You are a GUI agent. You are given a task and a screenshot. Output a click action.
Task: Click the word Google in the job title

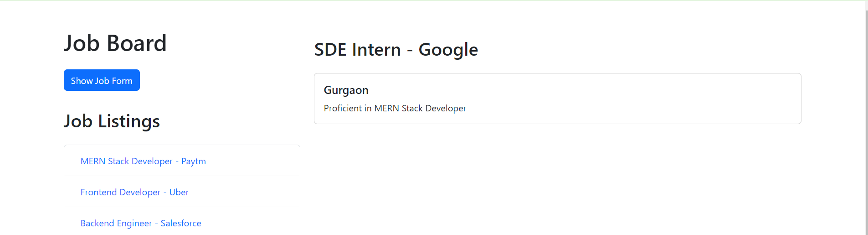click(448, 49)
